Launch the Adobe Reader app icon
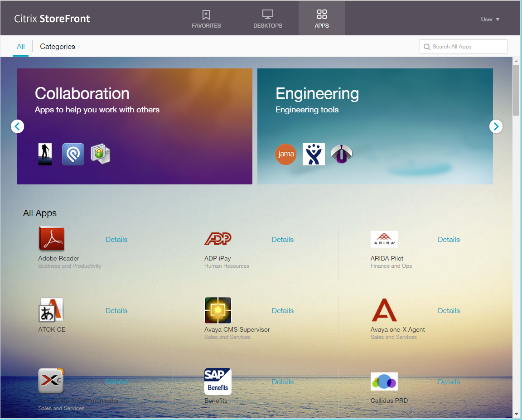522x420 pixels. (x=51, y=239)
